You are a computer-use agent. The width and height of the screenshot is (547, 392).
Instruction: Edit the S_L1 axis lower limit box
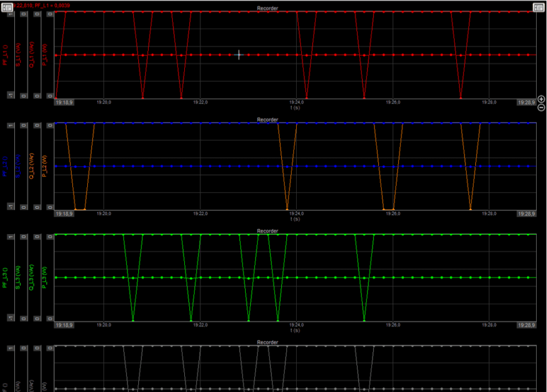click(x=24, y=96)
